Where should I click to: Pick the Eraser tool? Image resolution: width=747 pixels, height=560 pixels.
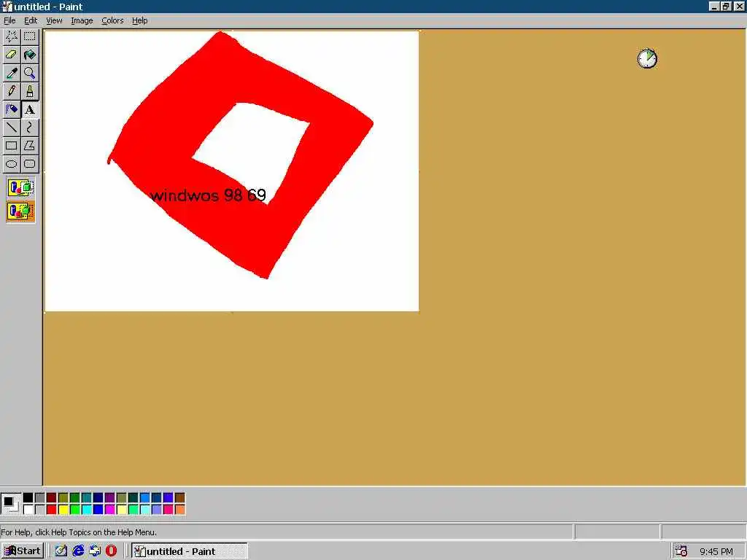click(12, 55)
